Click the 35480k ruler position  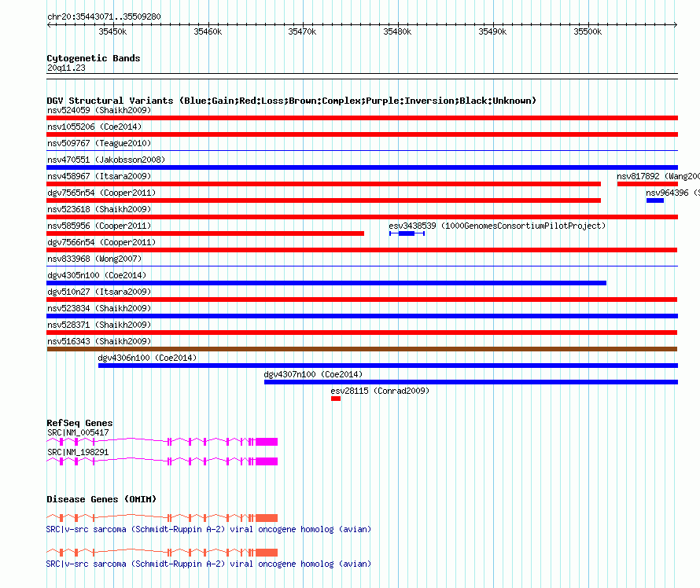click(397, 31)
